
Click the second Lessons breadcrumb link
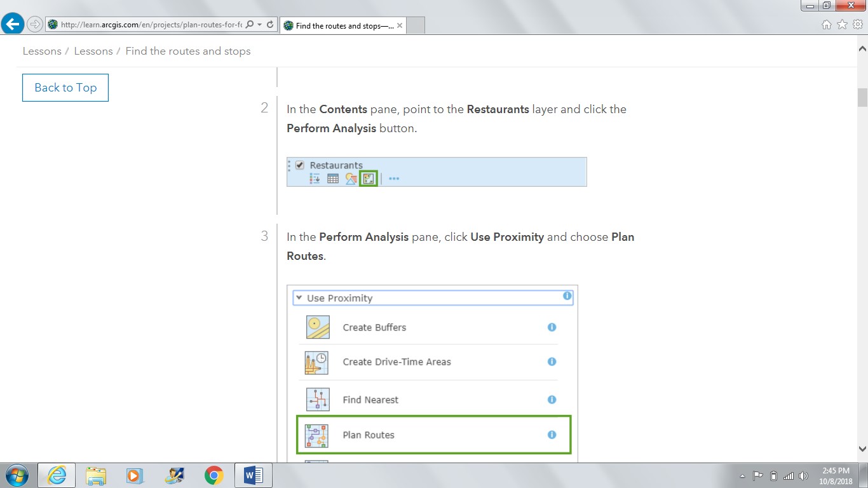[93, 51]
